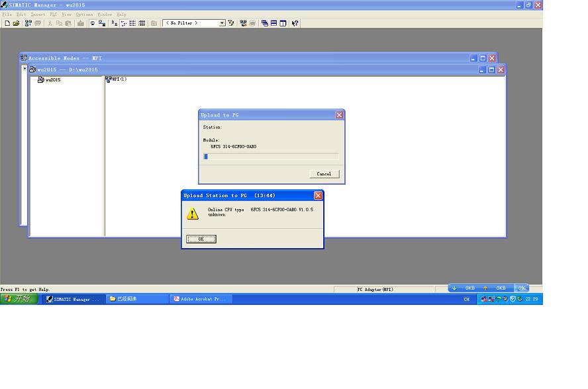Screen dimensions: 588x389
Task: Click the 0% network speed indicator
Action: (522, 288)
